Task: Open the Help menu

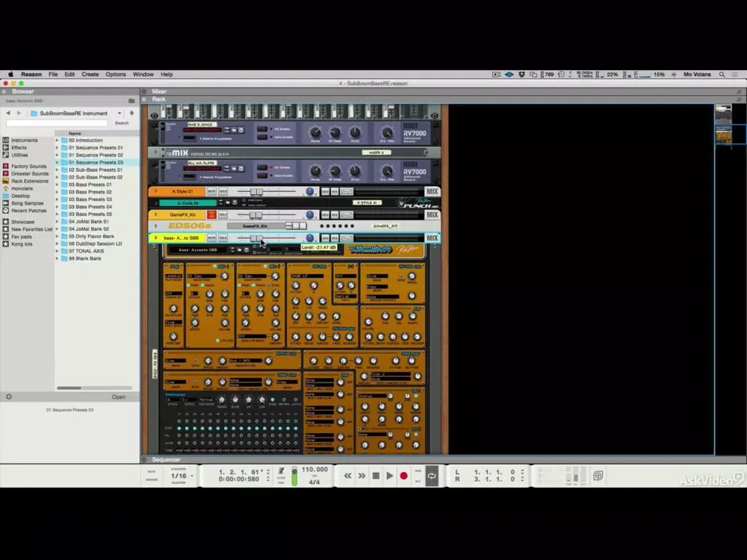Action: [x=167, y=75]
